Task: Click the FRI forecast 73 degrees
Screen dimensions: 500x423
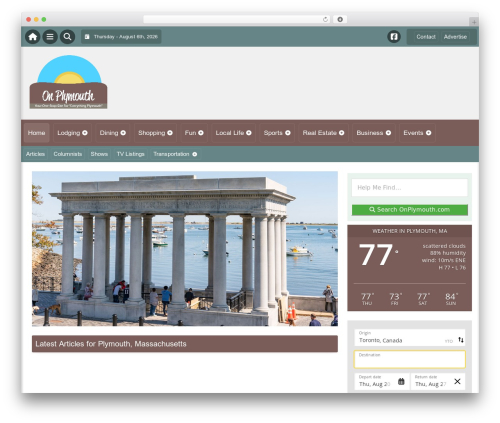Action: click(x=395, y=299)
